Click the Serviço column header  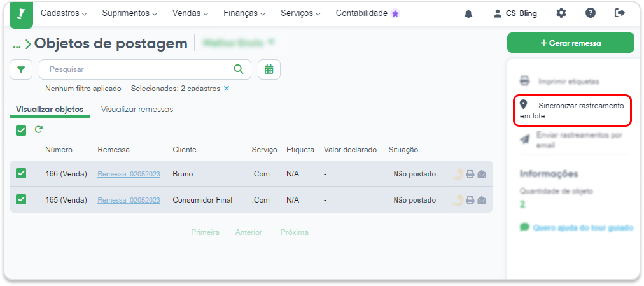pos(265,150)
